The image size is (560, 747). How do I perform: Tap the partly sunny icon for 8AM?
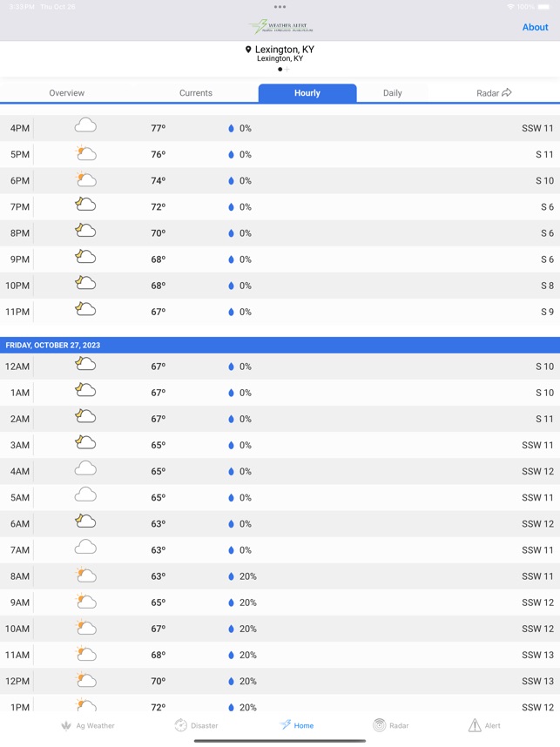[86, 575]
